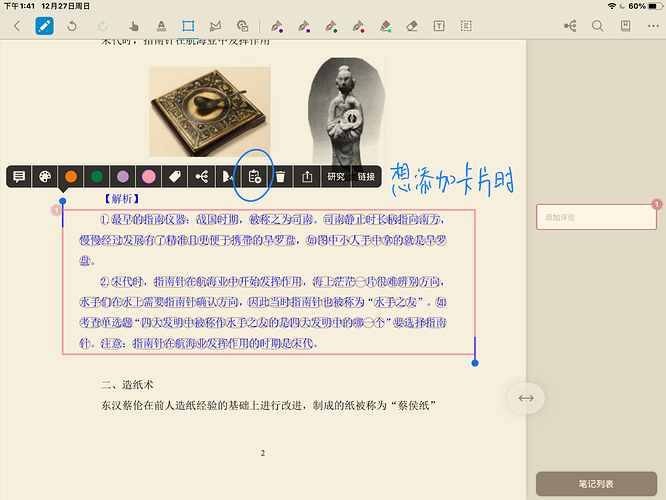This screenshot has height=500, width=666.
Task: Select the hand pointer tool
Action: 134,26
